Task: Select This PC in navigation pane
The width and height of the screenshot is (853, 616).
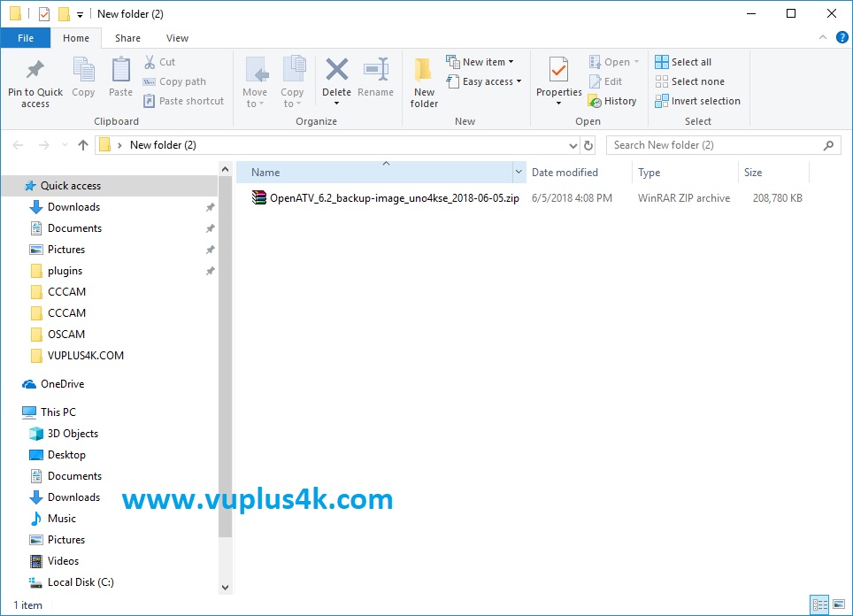Action: [58, 412]
